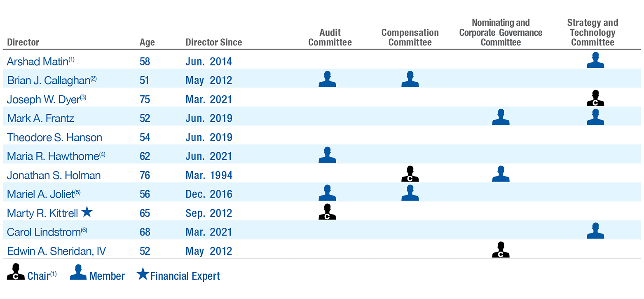The width and height of the screenshot is (644, 299).
Task: Click the Financial Expert star beside Marty R. Kittrell
Action: (x=87, y=212)
